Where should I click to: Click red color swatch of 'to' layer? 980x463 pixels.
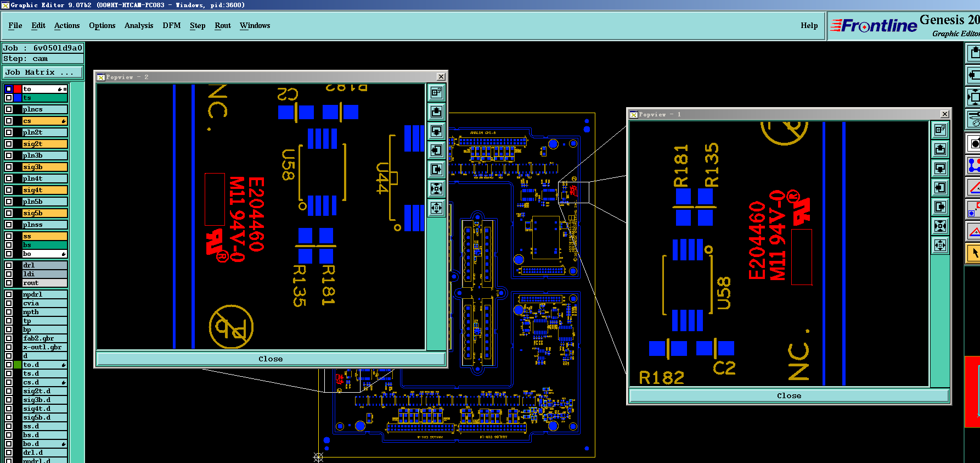[x=18, y=89]
